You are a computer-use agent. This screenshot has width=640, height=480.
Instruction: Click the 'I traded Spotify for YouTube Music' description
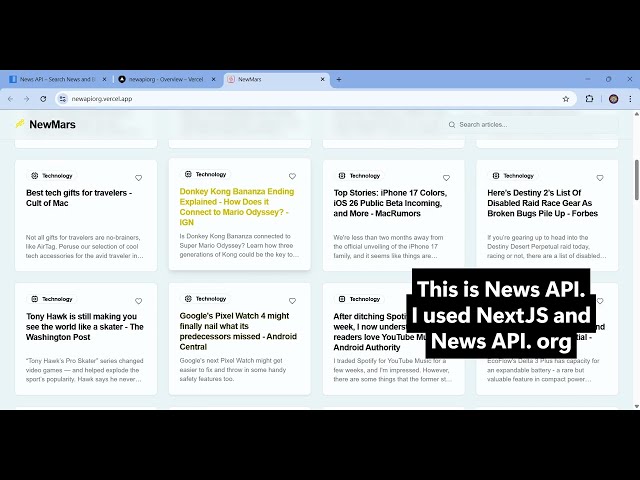click(393, 370)
